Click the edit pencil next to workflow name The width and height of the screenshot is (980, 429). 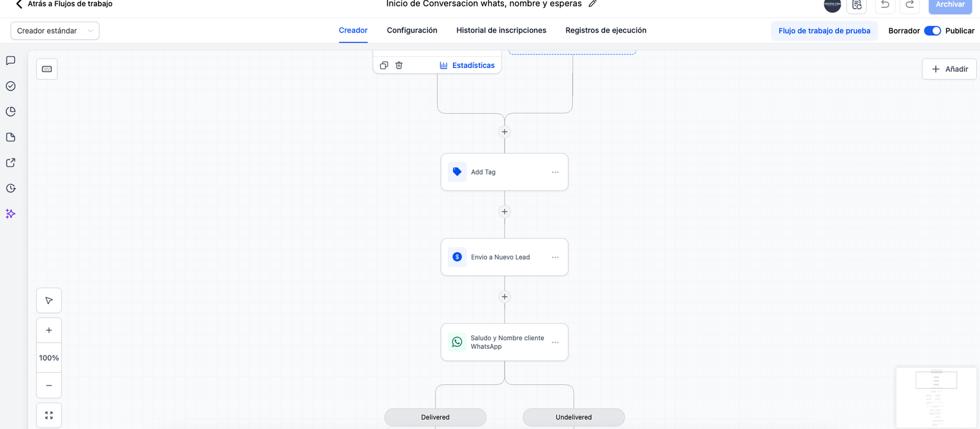(x=592, y=4)
